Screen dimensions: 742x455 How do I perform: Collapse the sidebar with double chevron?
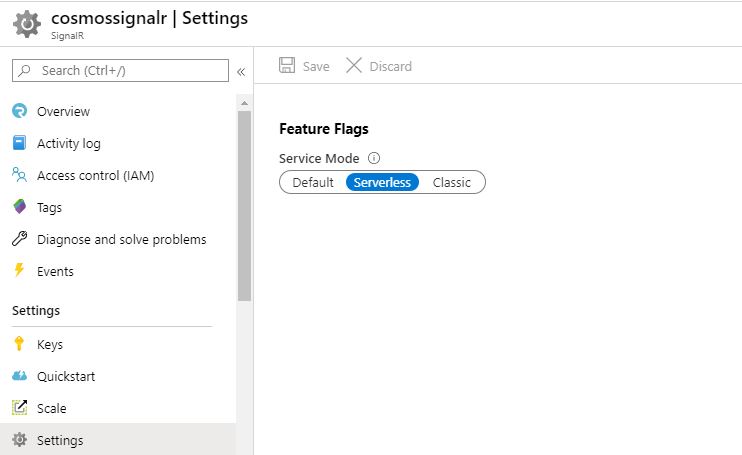pos(241,72)
